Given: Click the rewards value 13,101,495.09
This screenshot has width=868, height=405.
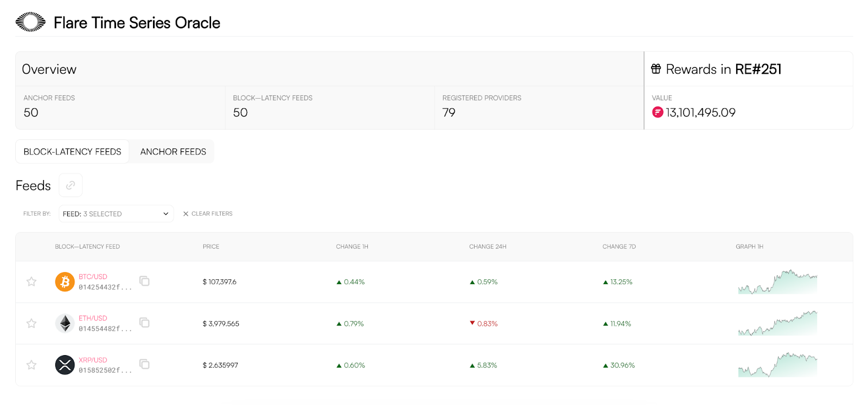Looking at the screenshot, I should click(700, 112).
